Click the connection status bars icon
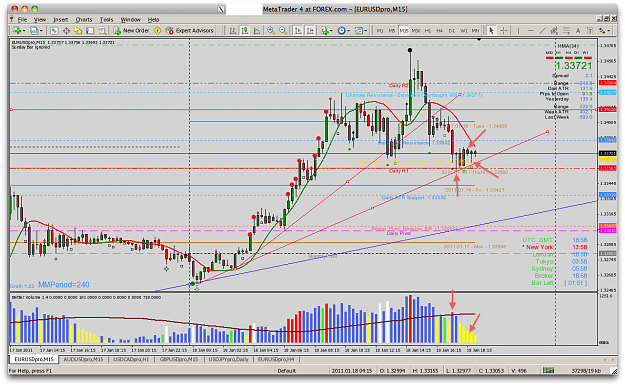Screen dimensions: 625x386 tap(548, 371)
